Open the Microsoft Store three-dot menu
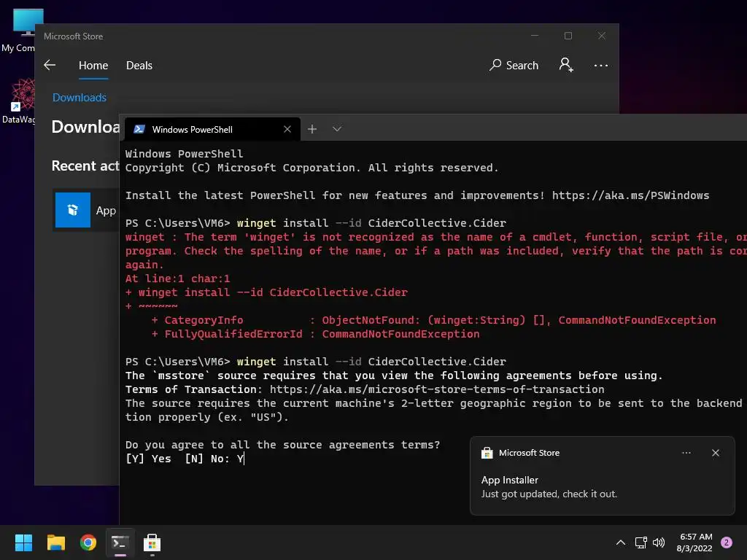The height and width of the screenshot is (560, 747). point(601,65)
